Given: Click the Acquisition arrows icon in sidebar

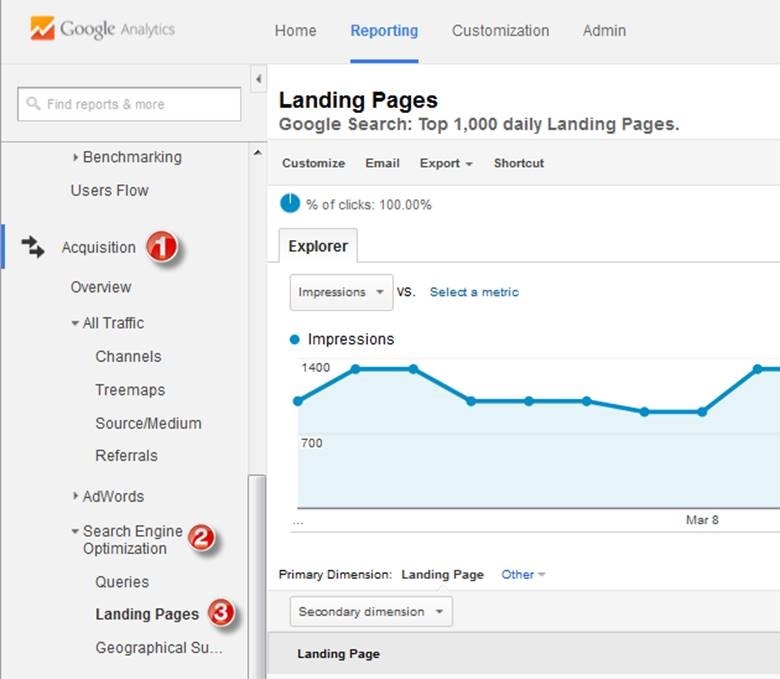Looking at the screenshot, I should tap(33, 247).
